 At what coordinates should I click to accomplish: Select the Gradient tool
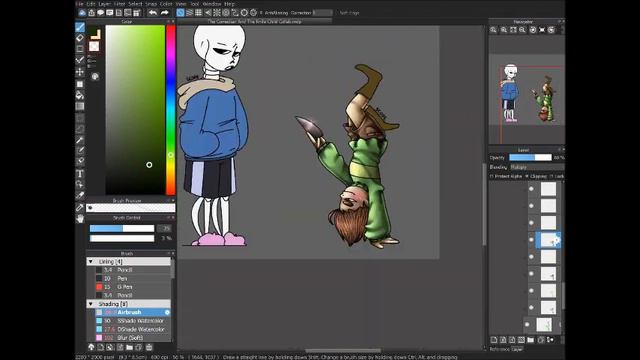[x=80, y=106]
